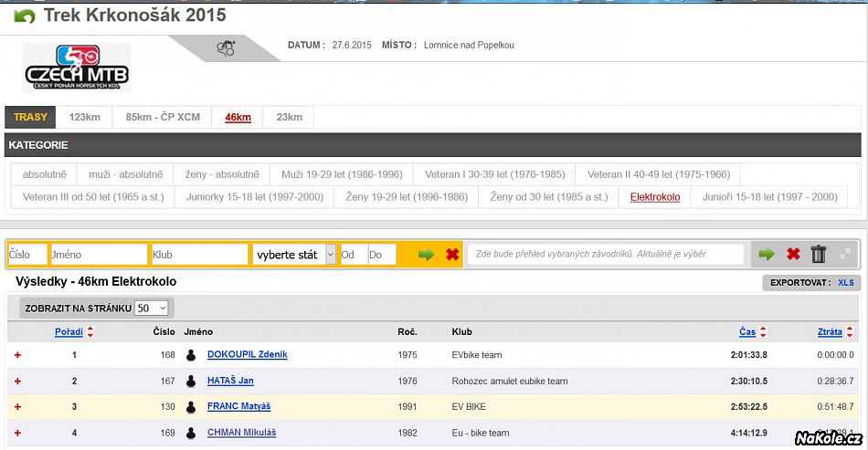Click the cyclist icon in the header
Image resolution: width=868 pixels, height=450 pixels.
pyautogui.click(x=226, y=48)
